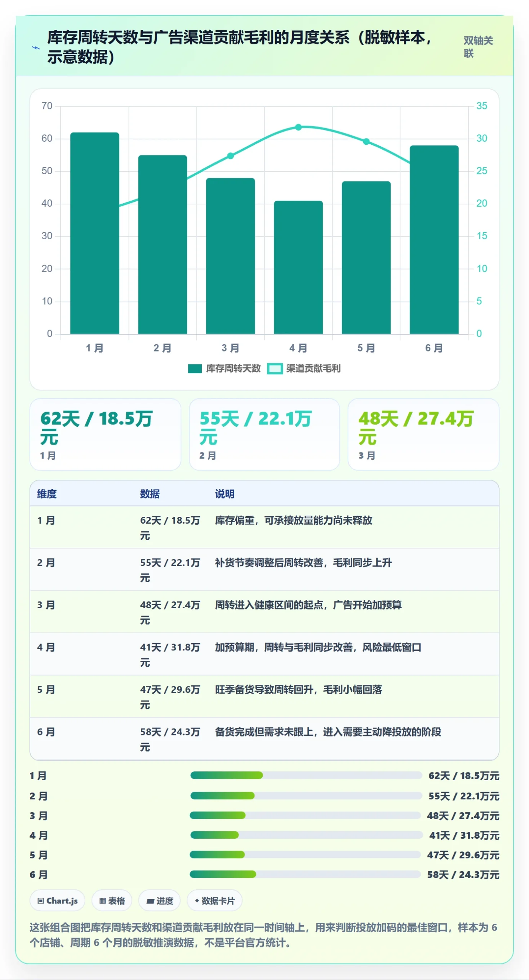Viewport: 529px width, 980px height.
Task: Open the 55天 / 22.1万元 data card
Action: [264, 434]
